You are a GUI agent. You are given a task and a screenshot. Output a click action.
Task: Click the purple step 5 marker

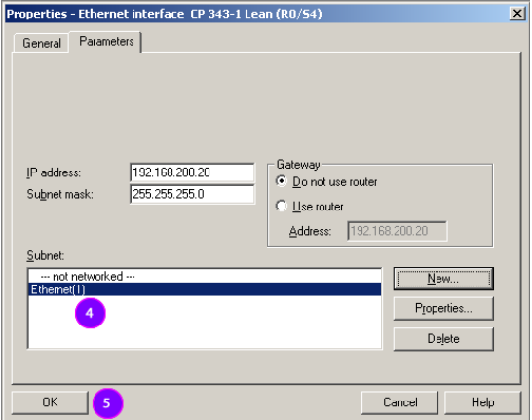(107, 403)
